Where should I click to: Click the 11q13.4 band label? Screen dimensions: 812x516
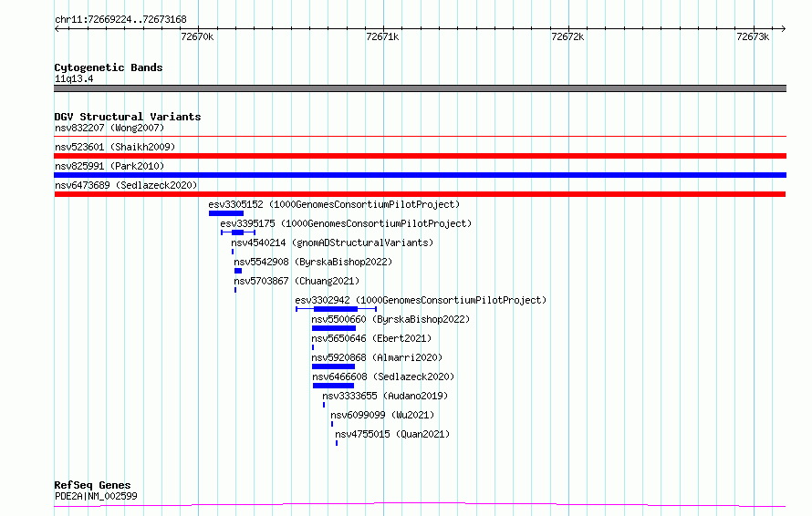point(74,78)
